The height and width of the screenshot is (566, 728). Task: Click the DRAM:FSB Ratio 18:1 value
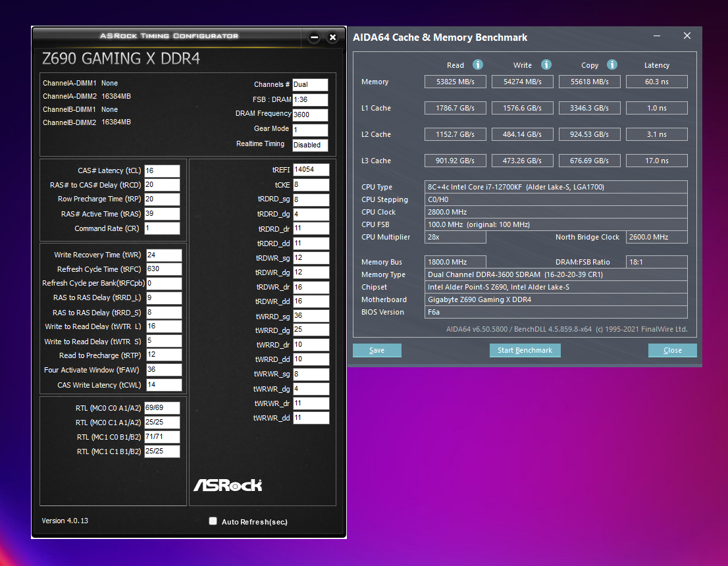656,262
